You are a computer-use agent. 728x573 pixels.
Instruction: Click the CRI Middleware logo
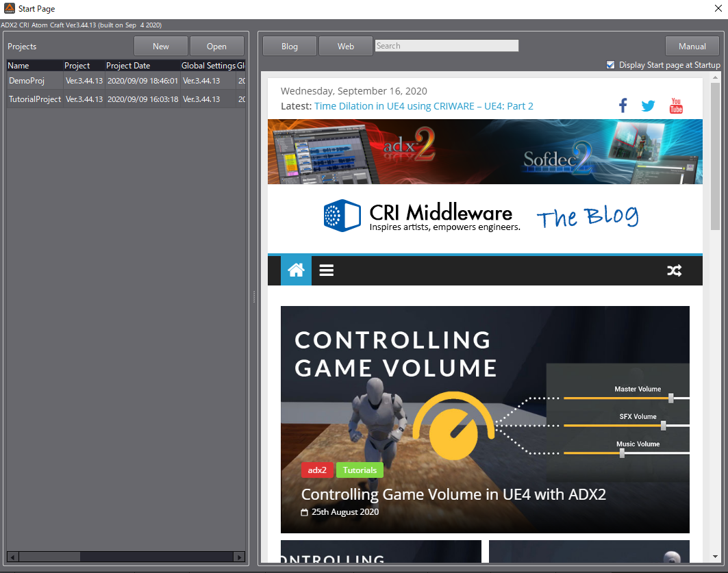pos(422,216)
